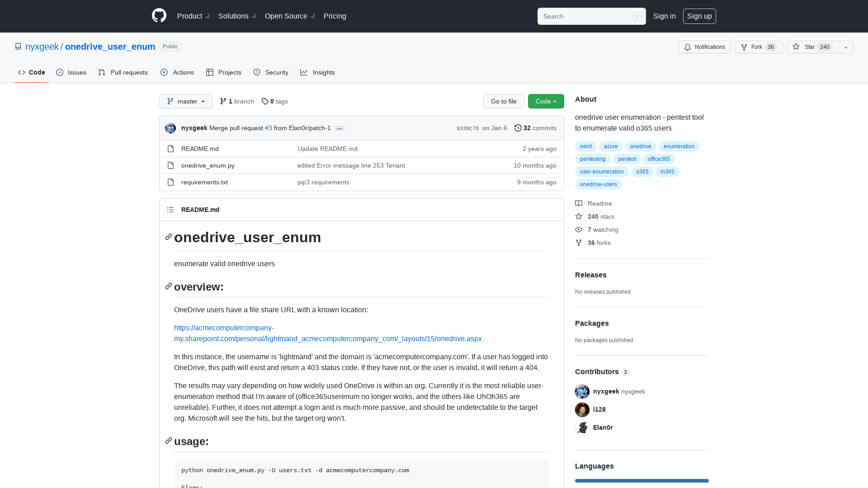Click the eye icon next to 7 watching
868x488 pixels.
579,230
